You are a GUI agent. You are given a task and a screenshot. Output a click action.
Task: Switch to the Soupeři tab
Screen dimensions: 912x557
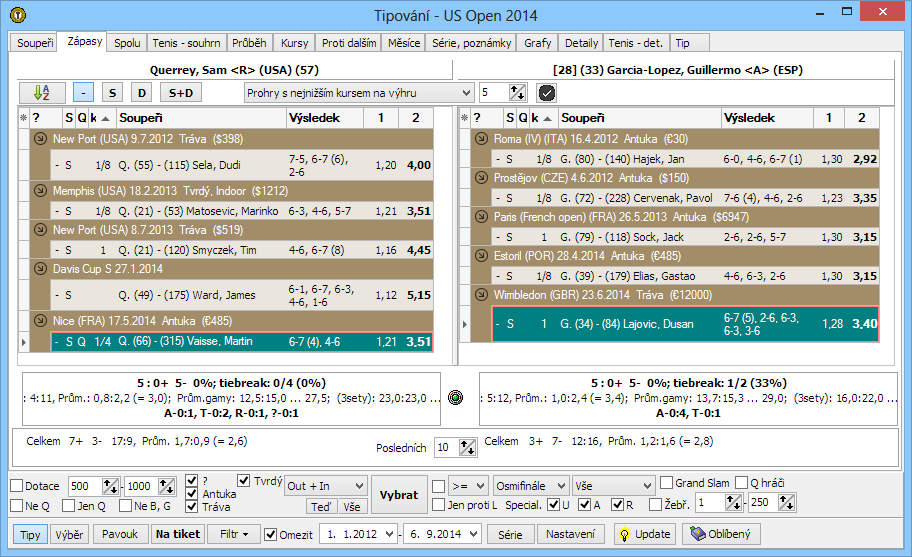[35, 43]
